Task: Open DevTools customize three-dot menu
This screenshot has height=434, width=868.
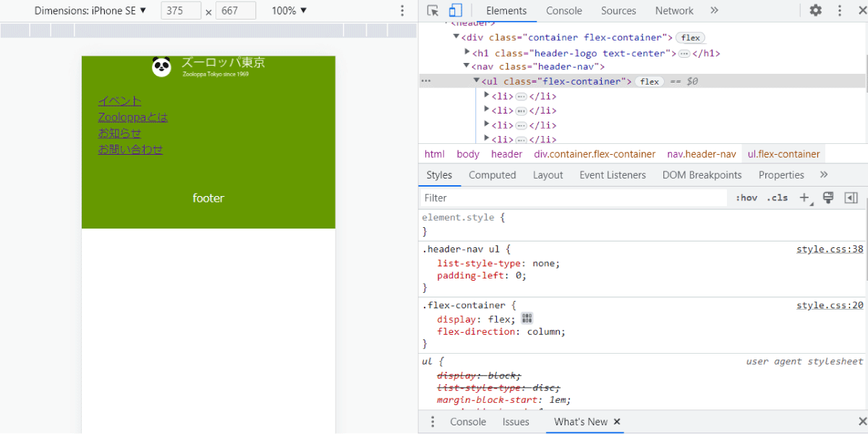Action: 840,11
